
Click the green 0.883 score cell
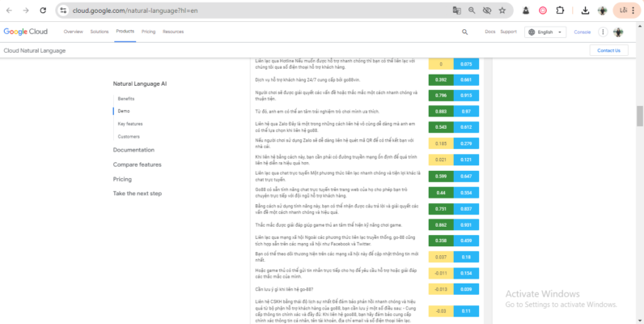click(441, 111)
